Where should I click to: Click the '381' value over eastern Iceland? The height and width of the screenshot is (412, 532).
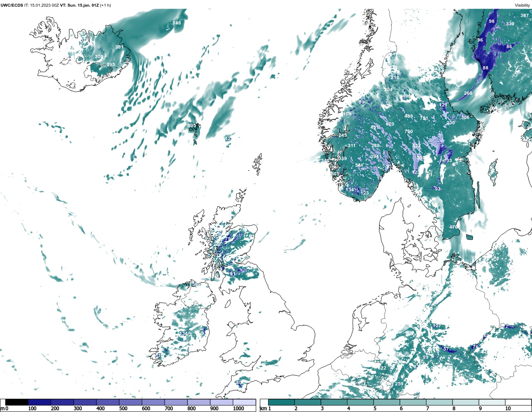coord(119,47)
